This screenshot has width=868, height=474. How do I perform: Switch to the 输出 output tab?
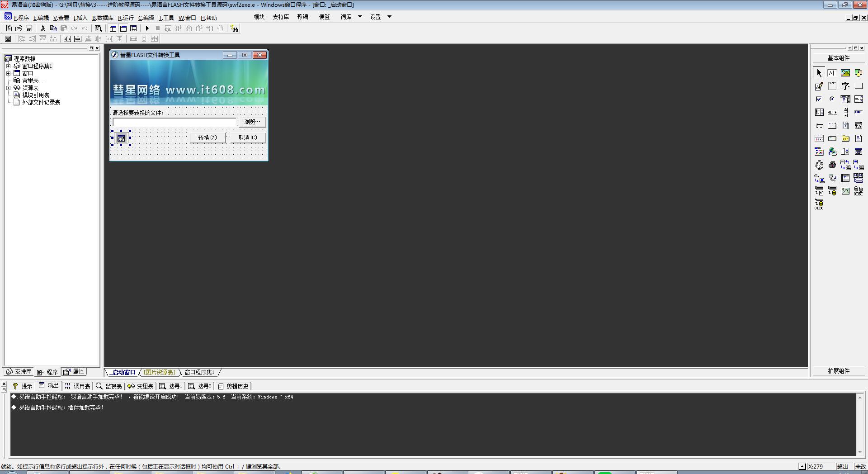point(49,386)
